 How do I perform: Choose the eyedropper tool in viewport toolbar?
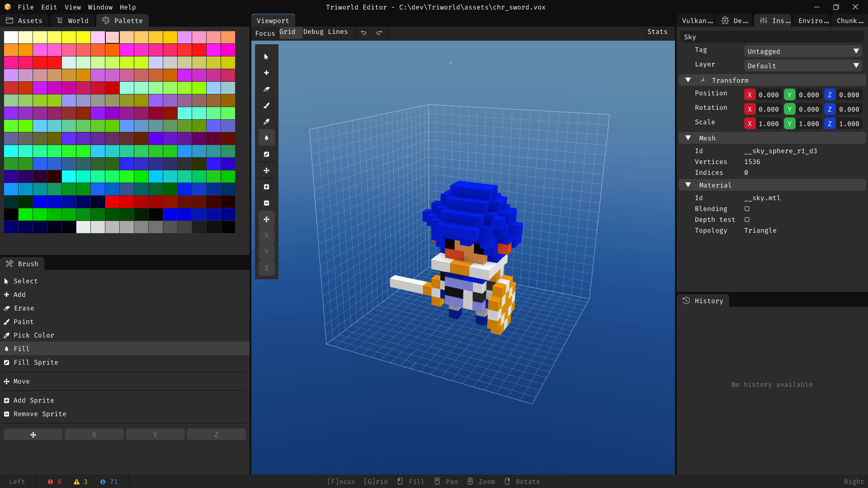click(x=266, y=122)
